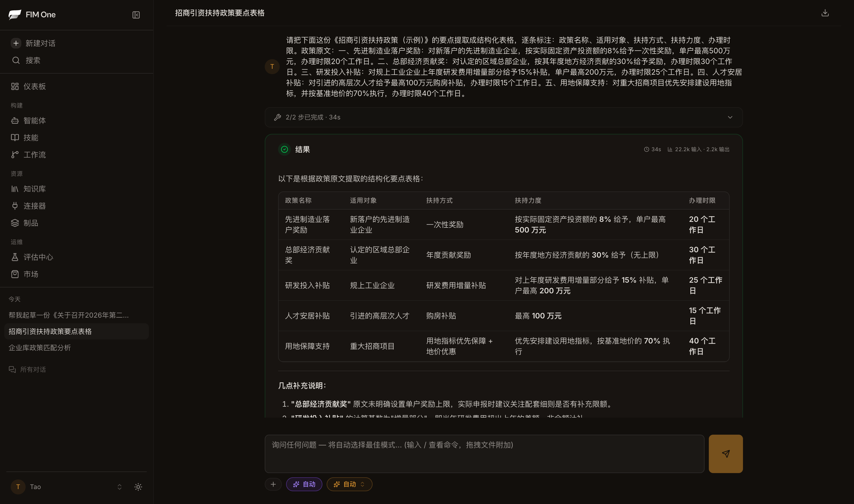
Task: Send the message with paper plane button
Action: tap(726, 454)
